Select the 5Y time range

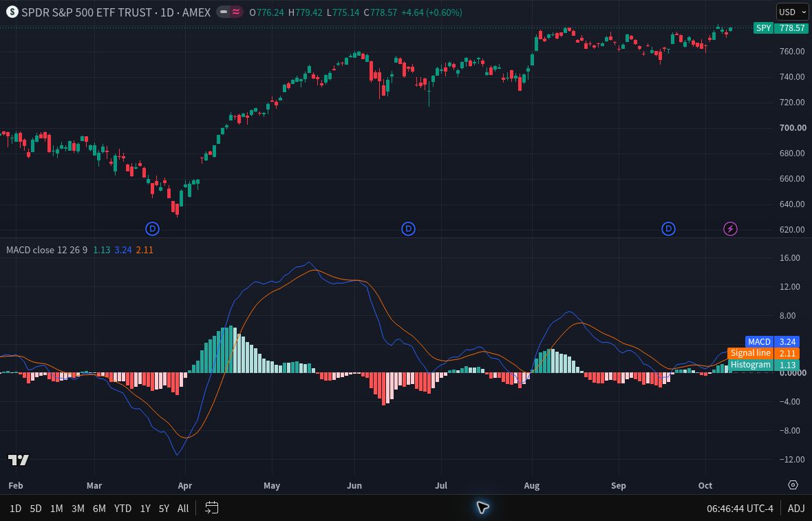[164, 508]
